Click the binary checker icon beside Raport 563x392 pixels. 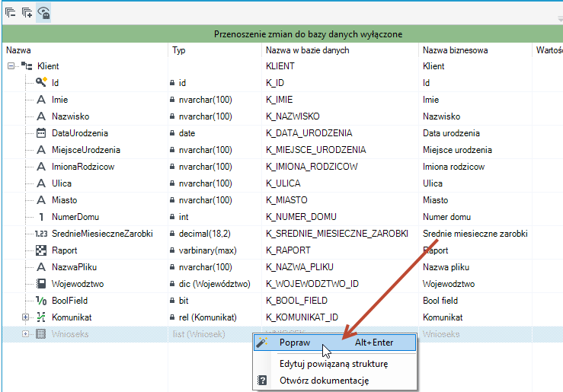(41, 250)
